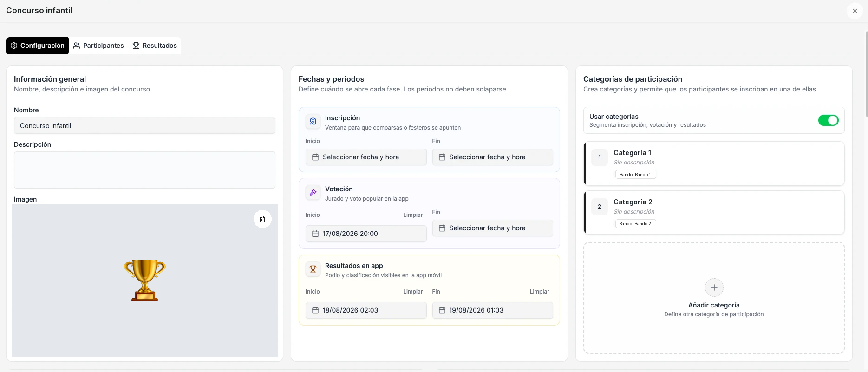This screenshot has width=868, height=372.
Task: Click the Información general heading
Action: (50, 79)
